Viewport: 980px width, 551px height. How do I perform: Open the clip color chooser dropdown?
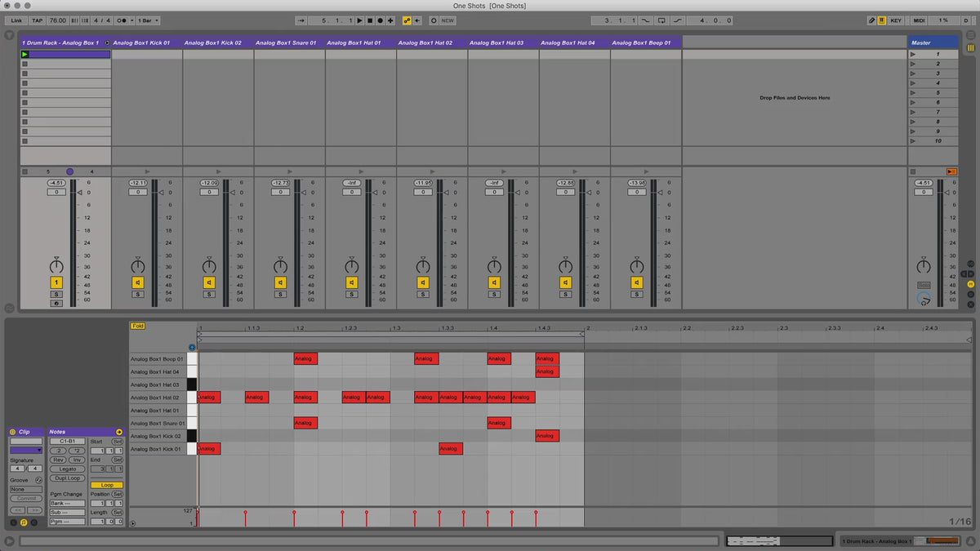pos(25,450)
